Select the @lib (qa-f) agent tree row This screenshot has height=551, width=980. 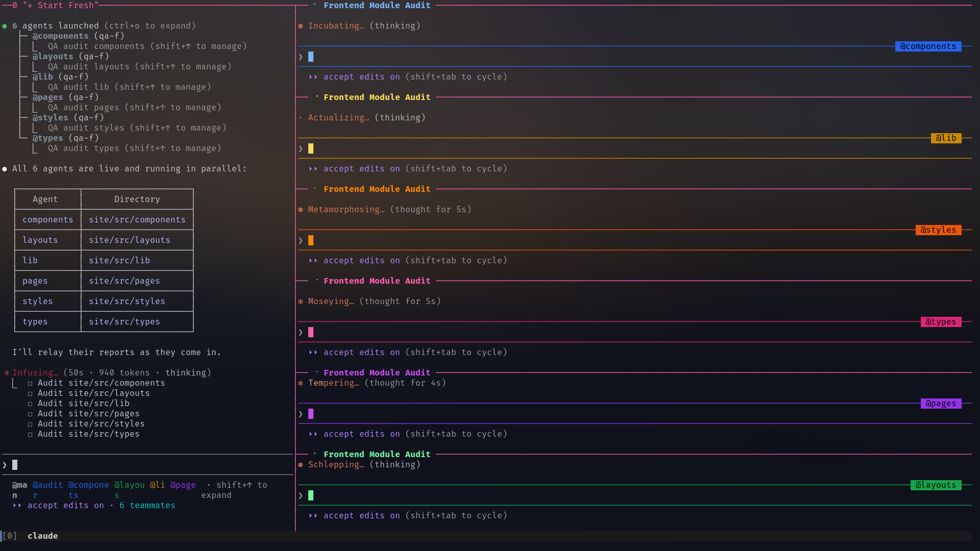[61, 77]
